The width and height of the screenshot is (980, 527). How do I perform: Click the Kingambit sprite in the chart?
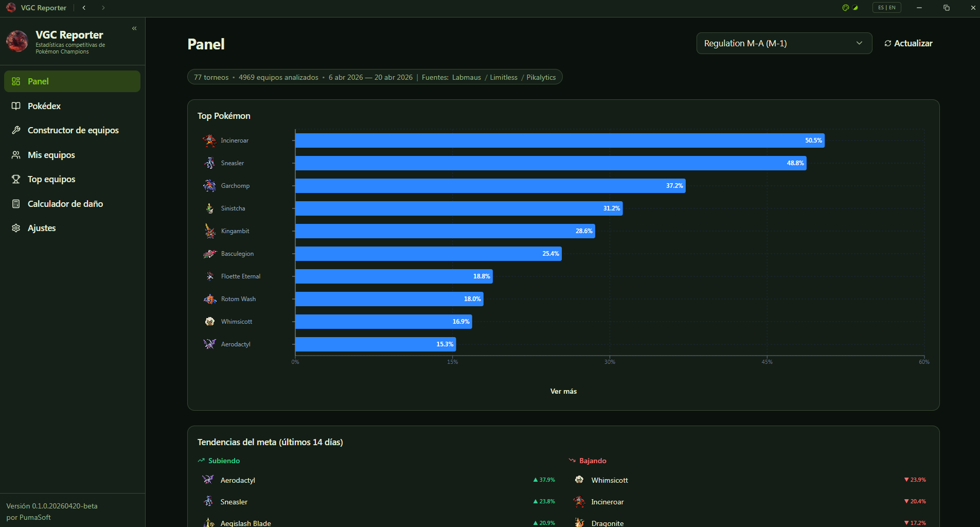tap(209, 231)
